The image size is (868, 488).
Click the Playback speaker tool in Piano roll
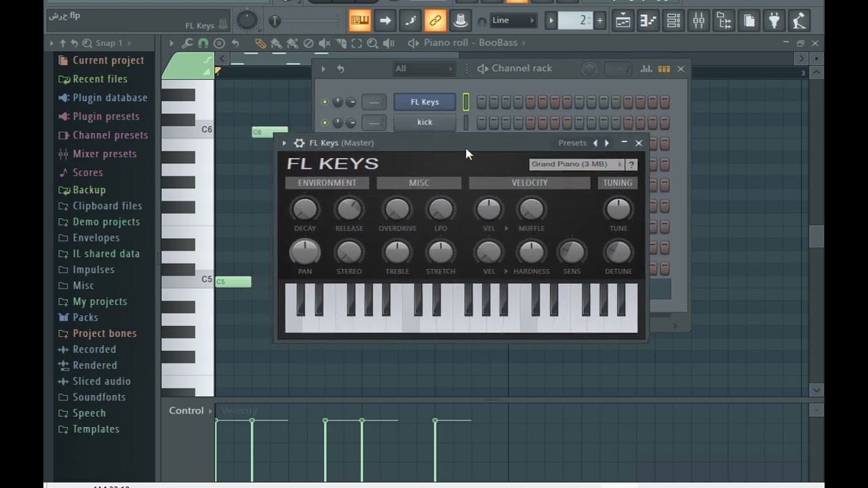(389, 43)
